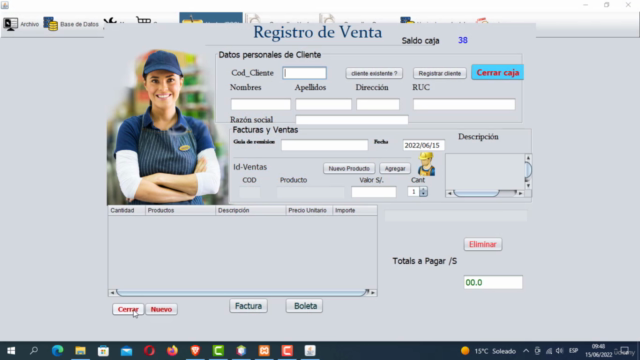This screenshot has height=360, width=640.
Task: Click the worker with hardhat icon
Action: [426, 164]
